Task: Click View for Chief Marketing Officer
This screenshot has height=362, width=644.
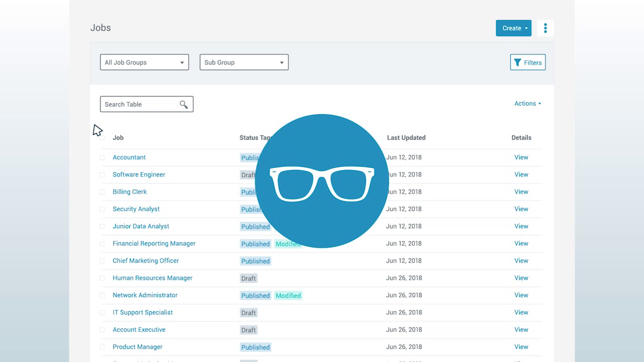Action: point(521,260)
